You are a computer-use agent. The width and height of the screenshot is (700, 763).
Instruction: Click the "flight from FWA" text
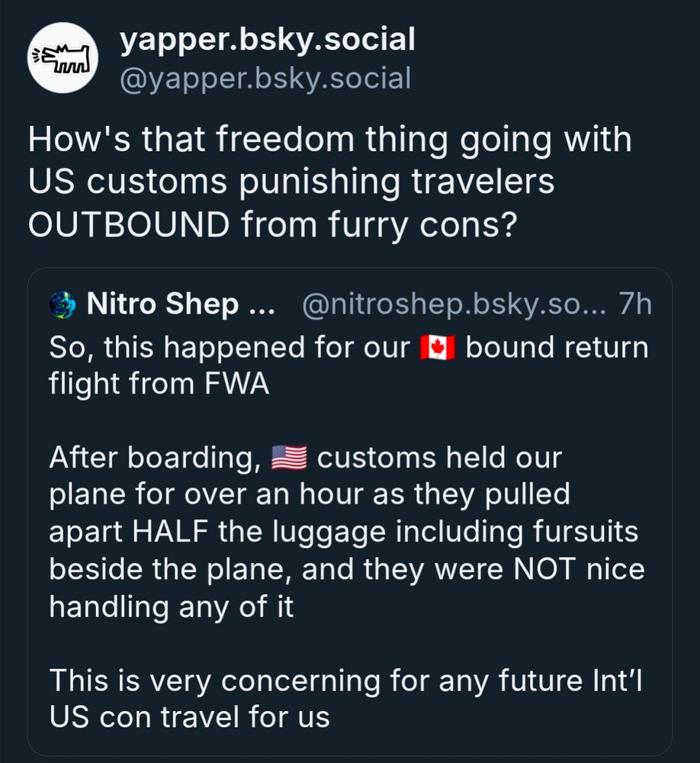coord(159,384)
